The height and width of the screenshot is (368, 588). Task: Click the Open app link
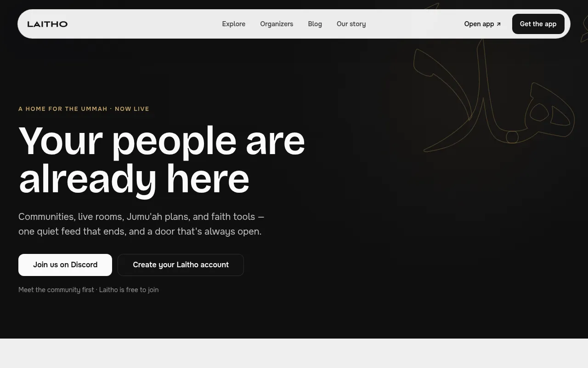tap(482, 24)
